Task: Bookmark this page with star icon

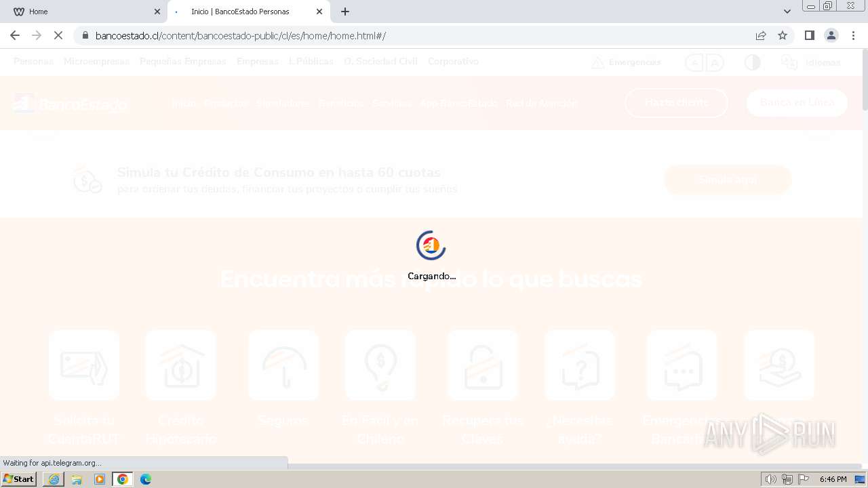Action: pyautogui.click(x=783, y=35)
